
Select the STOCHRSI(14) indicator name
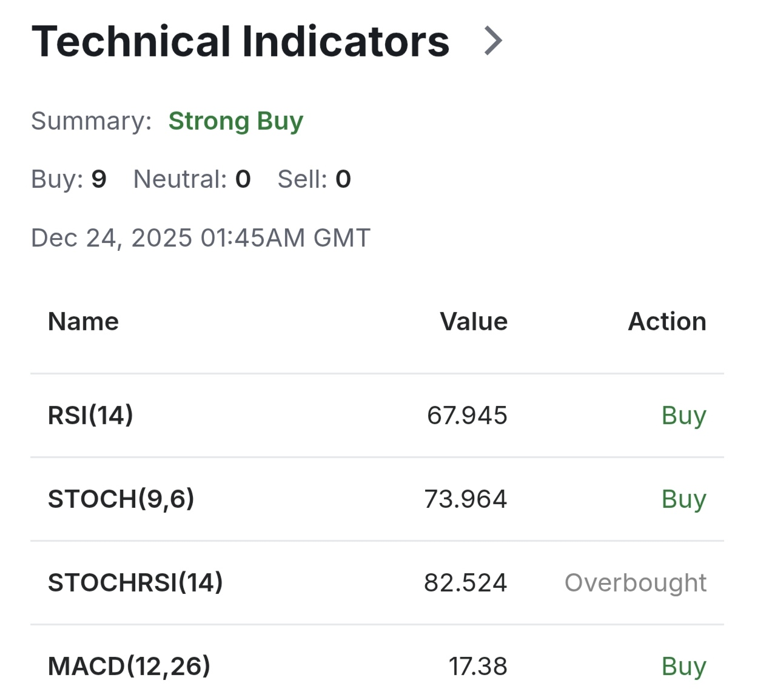click(135, 582)
